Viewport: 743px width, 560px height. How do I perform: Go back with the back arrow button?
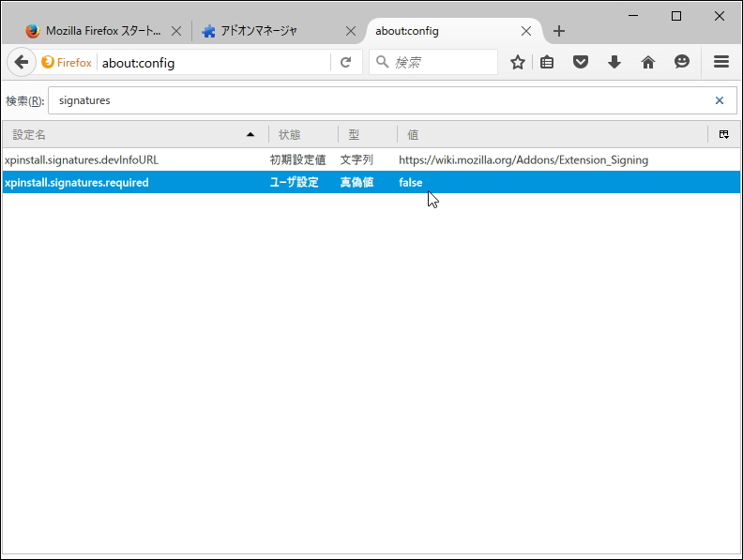[22, 62]
